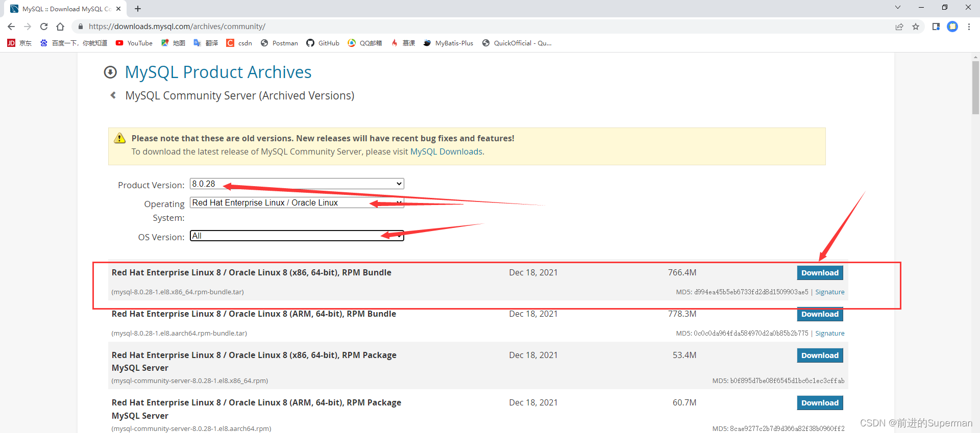
Task: Open the Operating System dropdown
Action: [297, 202]
